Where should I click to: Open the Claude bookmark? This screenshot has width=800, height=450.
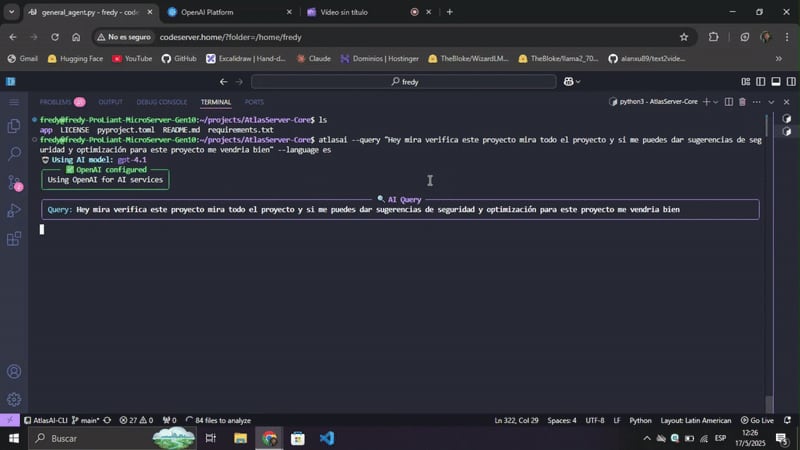[314, 59]
